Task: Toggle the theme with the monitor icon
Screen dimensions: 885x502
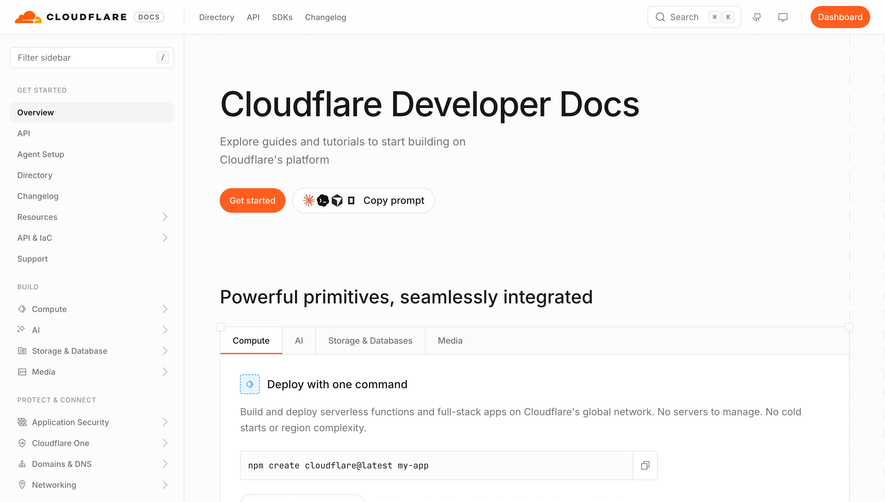Action: pyautogui.click(x=783, y=17)
